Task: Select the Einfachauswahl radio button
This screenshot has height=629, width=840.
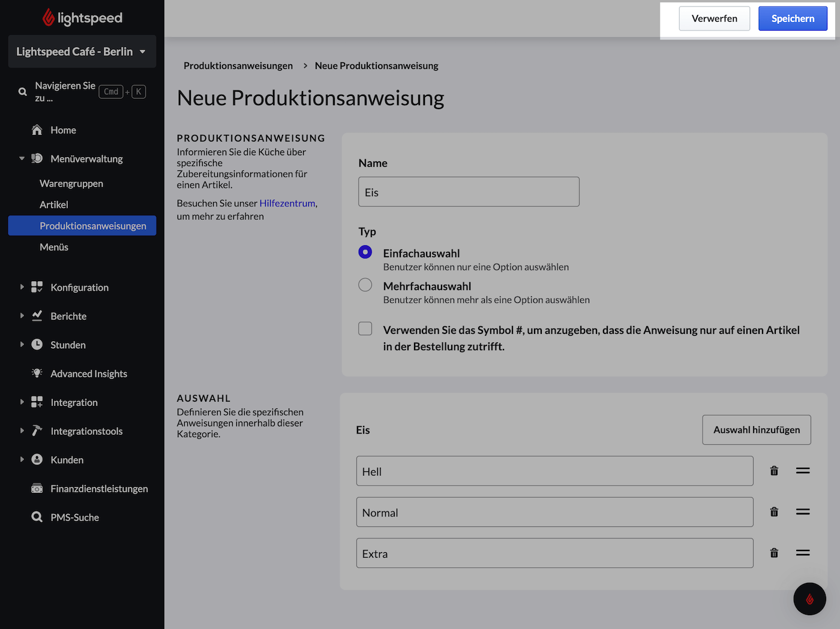Action: pos(365,252)
